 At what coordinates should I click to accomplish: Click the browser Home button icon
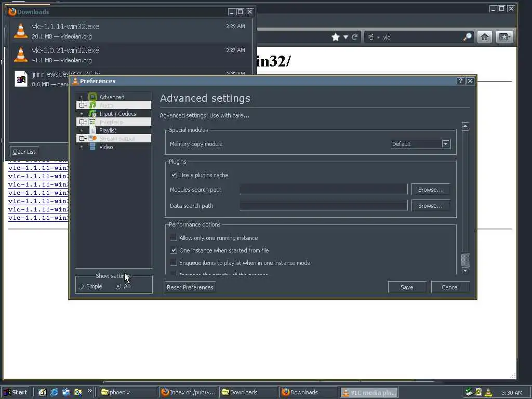[x=485, y=37]
